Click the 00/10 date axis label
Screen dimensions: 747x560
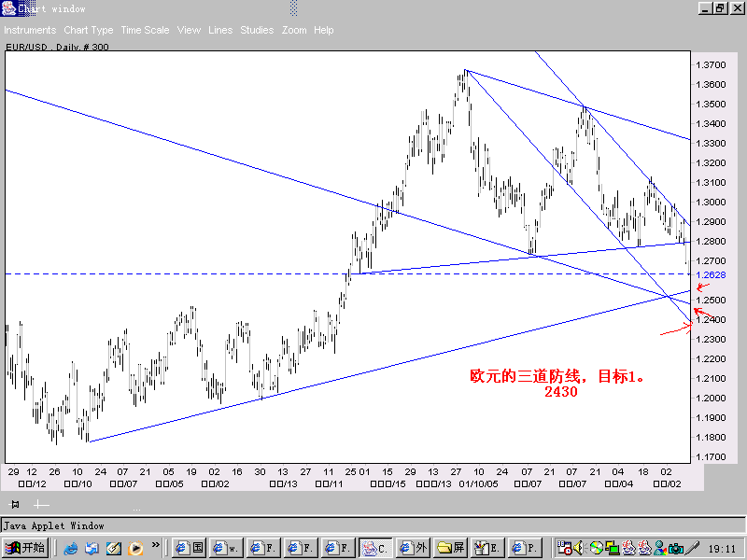(78, 483)
